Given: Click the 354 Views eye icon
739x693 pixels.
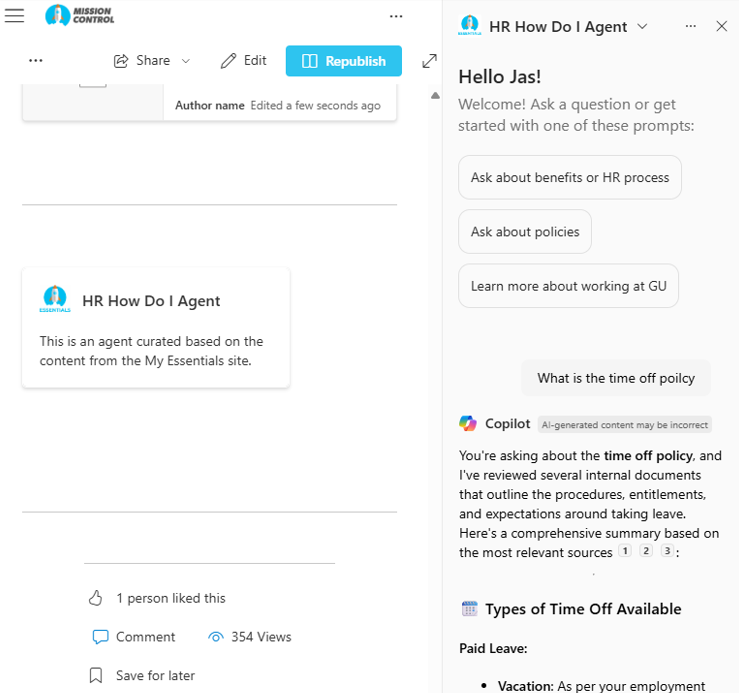Looking at the screenshot, I should (x=216, y=637).
